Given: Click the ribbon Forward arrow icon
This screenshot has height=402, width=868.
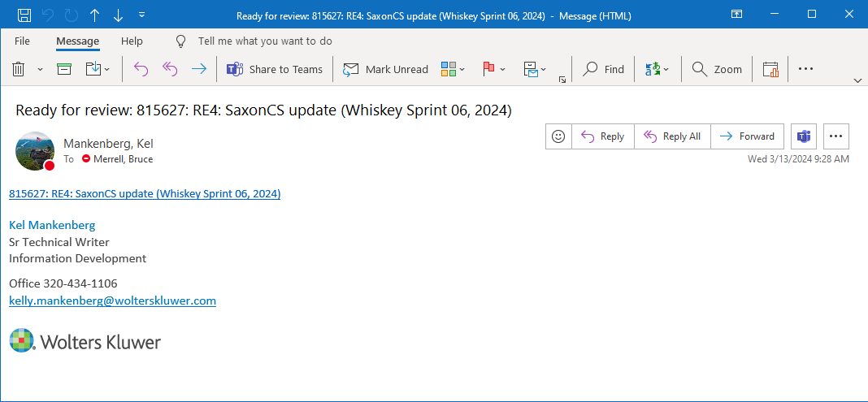Looking at the screenshot, I should click(x=198, y=69).
